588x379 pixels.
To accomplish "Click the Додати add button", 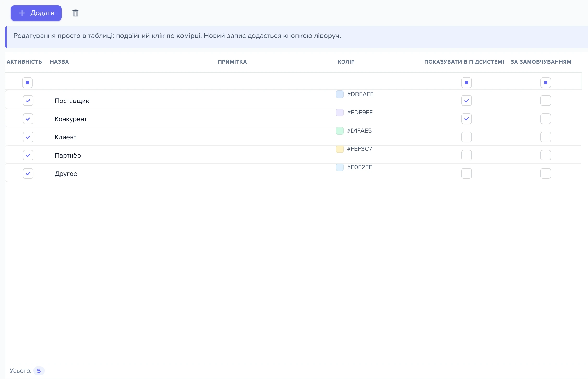I will click(x=36, y=13).
